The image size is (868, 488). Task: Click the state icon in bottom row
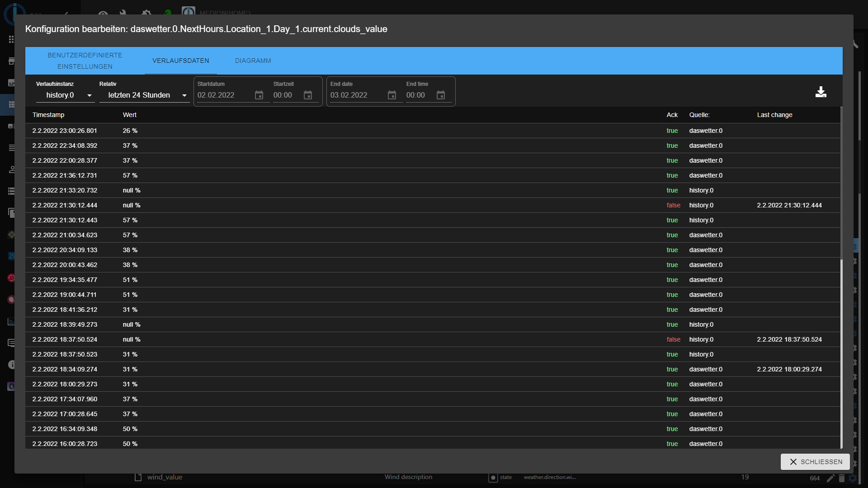pos(493,478)
